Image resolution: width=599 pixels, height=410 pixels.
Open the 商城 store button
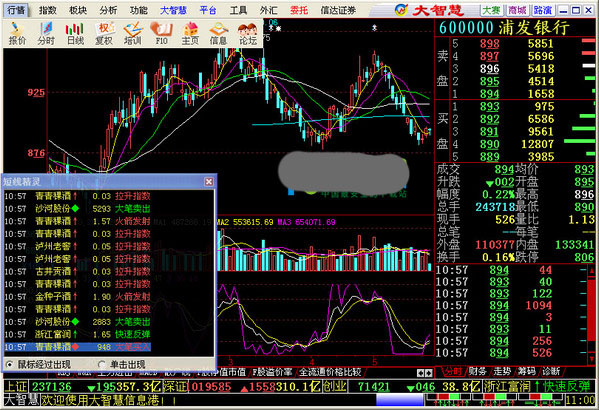[x=517, y=10]
